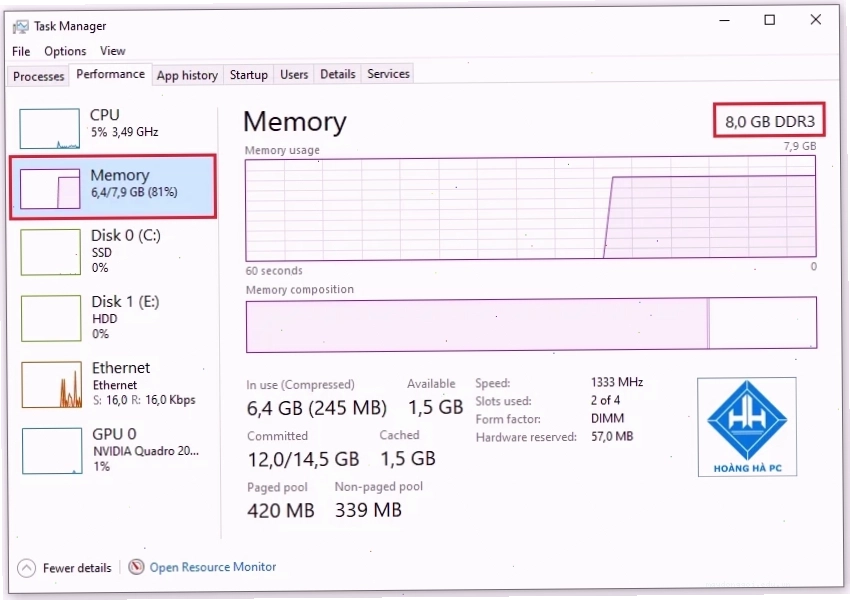Click the Memory composition bar
The height and width of the screenshot is (601, 850).
(x=531, y=324)
